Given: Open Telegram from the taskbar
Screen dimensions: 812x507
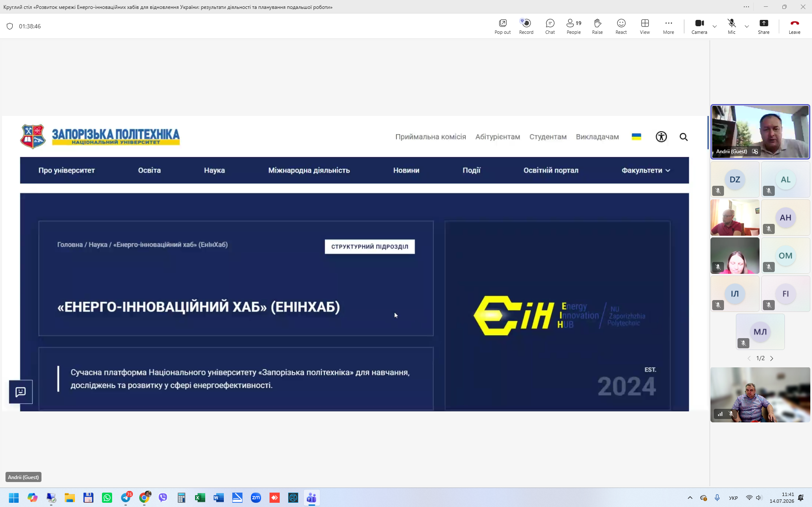Looking at the screenshot, I should (126, 498).
